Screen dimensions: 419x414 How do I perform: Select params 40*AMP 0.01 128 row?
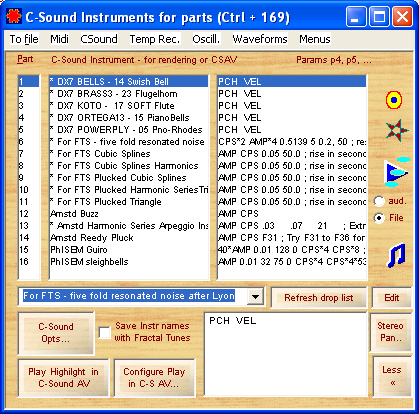coord(292,250)
